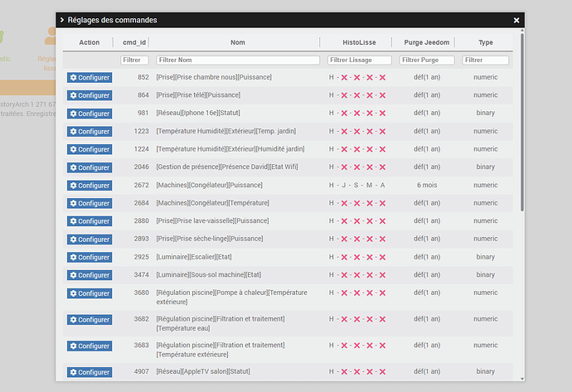Viewport: 572px width, 392px height.
Task: Click last red X on Prise sèche-linge row
Action: [382, 239]
